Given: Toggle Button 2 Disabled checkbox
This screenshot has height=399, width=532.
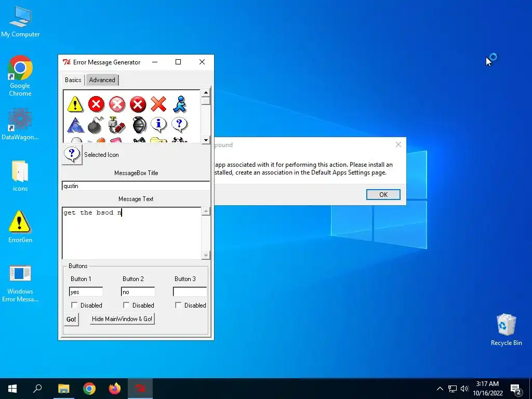Looking at the screenshot, I should tap(126, 305).
